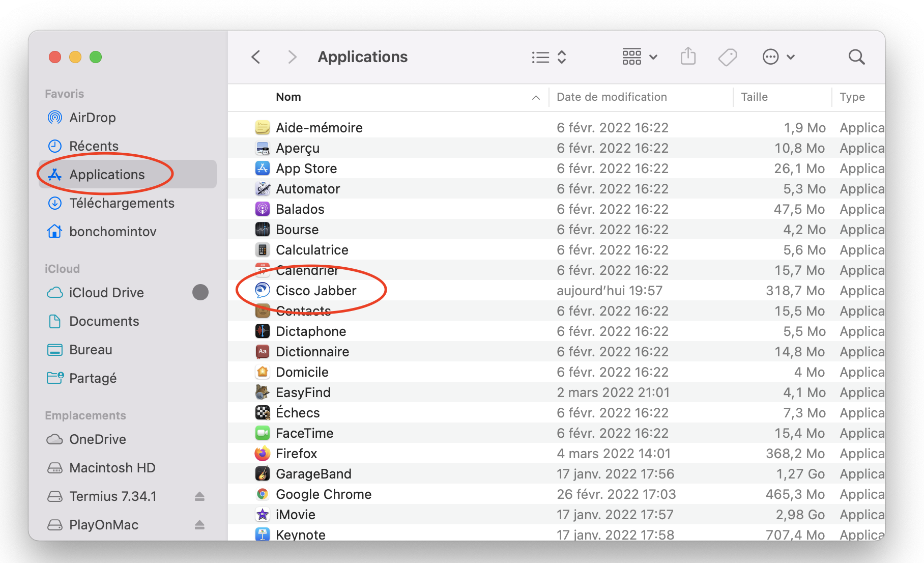Select the Firefox app icon

pos(262,454)
